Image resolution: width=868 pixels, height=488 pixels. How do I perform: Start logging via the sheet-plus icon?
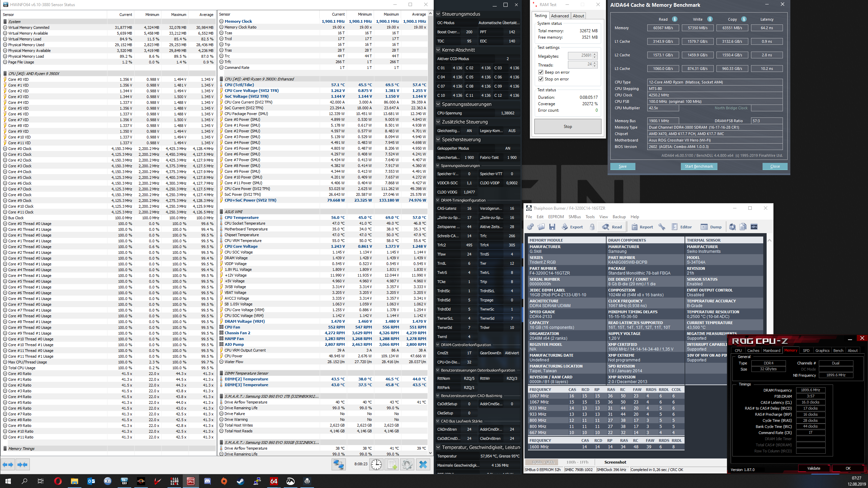coord(392,464)
